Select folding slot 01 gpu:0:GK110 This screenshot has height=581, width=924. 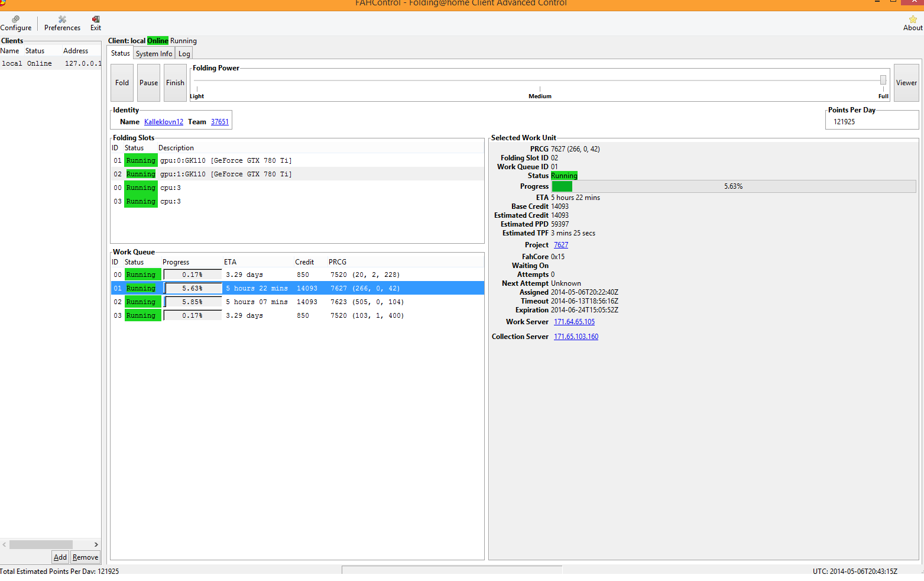pyautogui.click(x=297, y=160)
